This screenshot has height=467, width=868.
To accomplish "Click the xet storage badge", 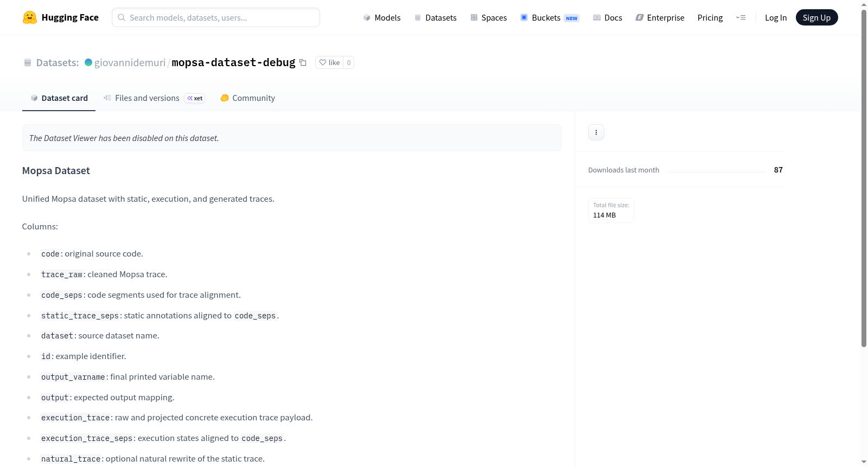I will click(x=195, y=98).
